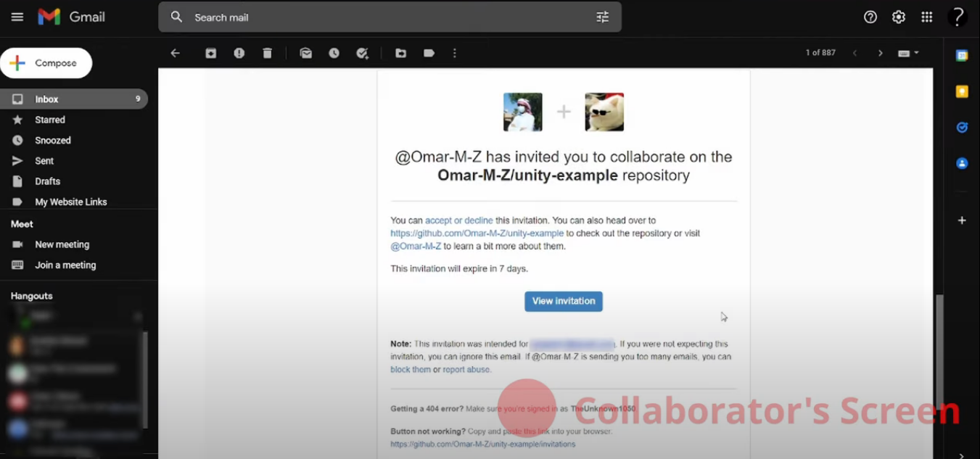Open the Labels icon
The image size is (980, 459).
point(429,53)
